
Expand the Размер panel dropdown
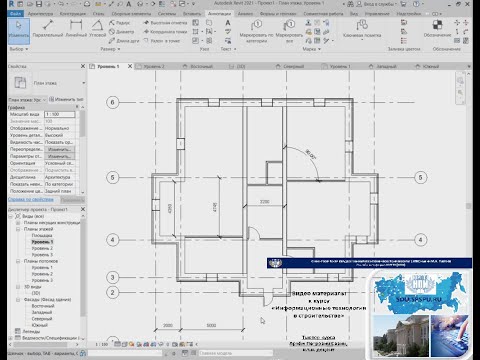[x=110, y=49]
